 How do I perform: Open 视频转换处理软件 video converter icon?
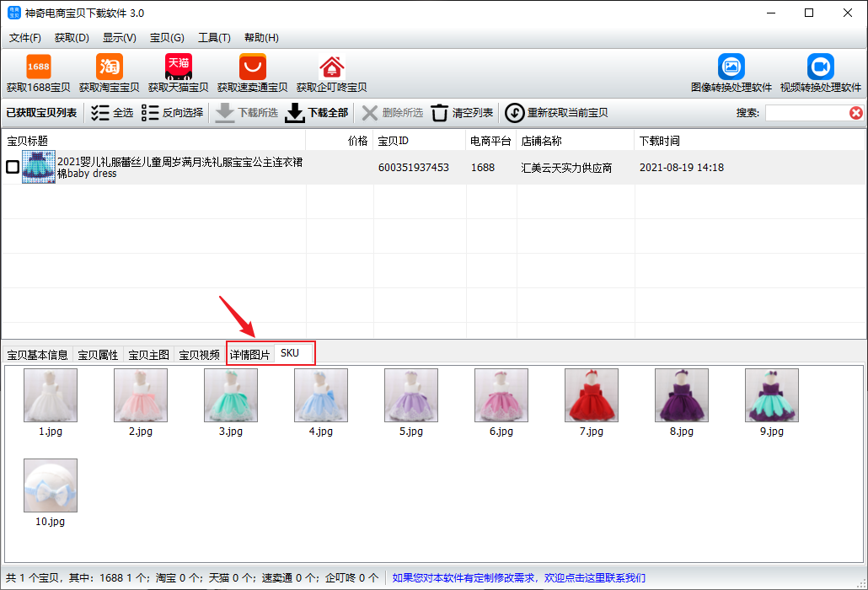coord(821,67)
